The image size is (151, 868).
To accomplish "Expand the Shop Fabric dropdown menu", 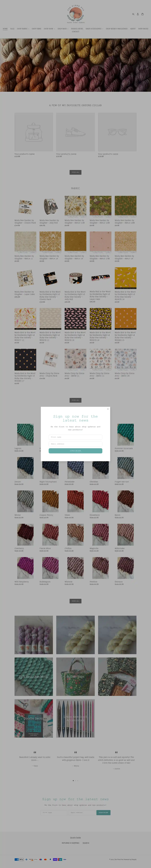I will point(23,29).
